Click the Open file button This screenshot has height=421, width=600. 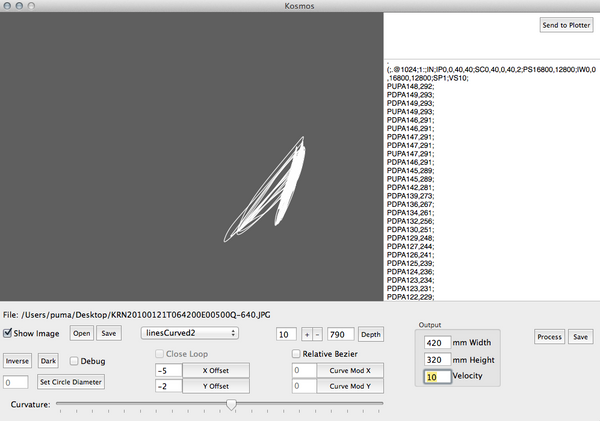point(82,333)
